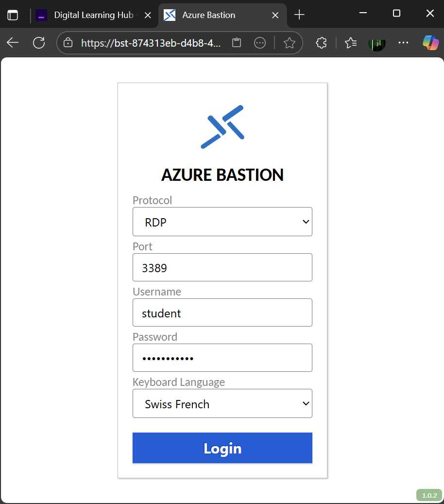Click the profile avatar in toolbar
This screenshot has width=444, height=504.
click(x=377, y=43)
